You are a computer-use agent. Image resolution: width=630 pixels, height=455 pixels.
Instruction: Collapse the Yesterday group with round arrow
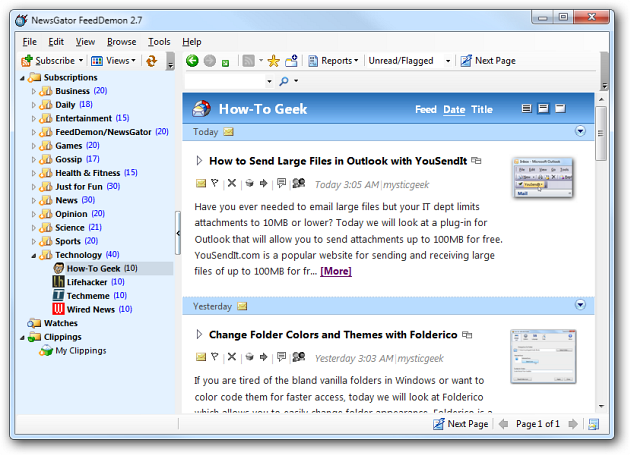580,305
